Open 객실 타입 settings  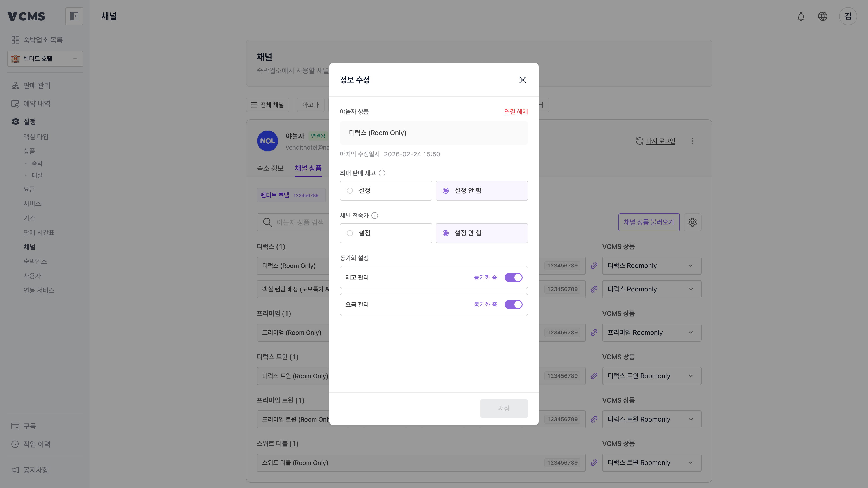click(36, 136)
